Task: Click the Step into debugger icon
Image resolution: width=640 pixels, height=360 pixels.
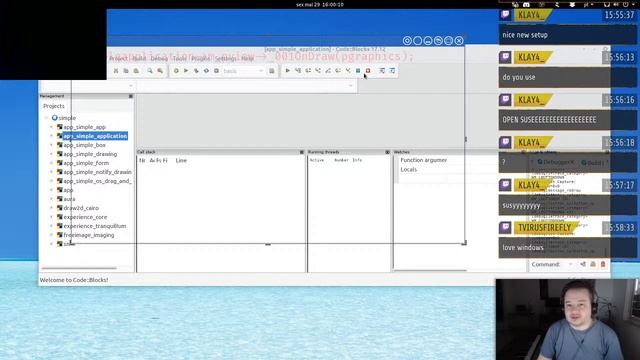Action: [318, 71]
